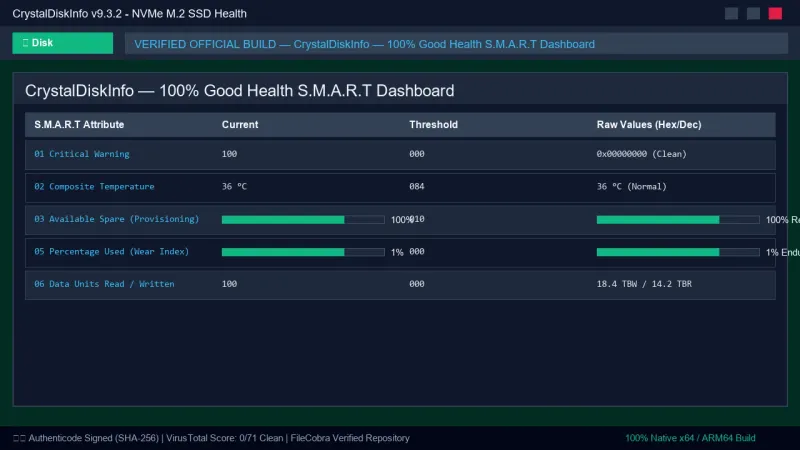The height and width of the screenshot is (450, 800).
Task: Select the 03 Available Spare (Provisioning) attribute
Action: click(x=117, y=219)
